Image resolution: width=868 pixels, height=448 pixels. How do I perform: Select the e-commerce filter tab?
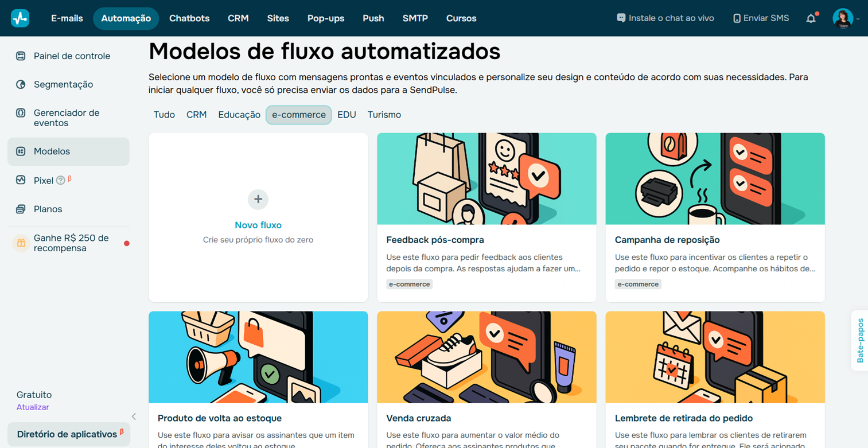[299, 115]
